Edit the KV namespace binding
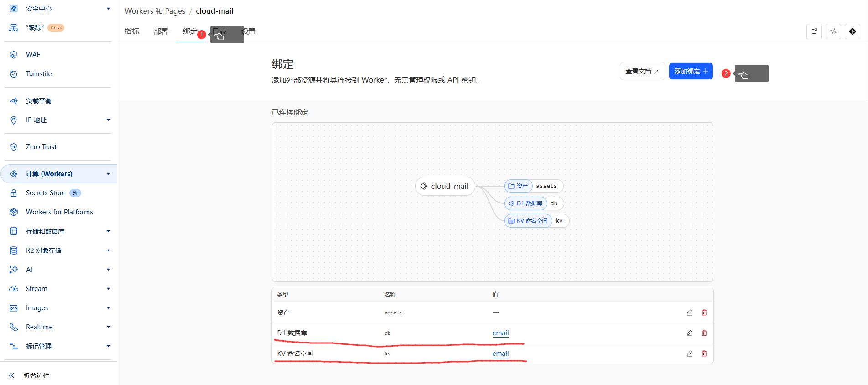The height and width of the screenshot is (385, 868). 689,354
